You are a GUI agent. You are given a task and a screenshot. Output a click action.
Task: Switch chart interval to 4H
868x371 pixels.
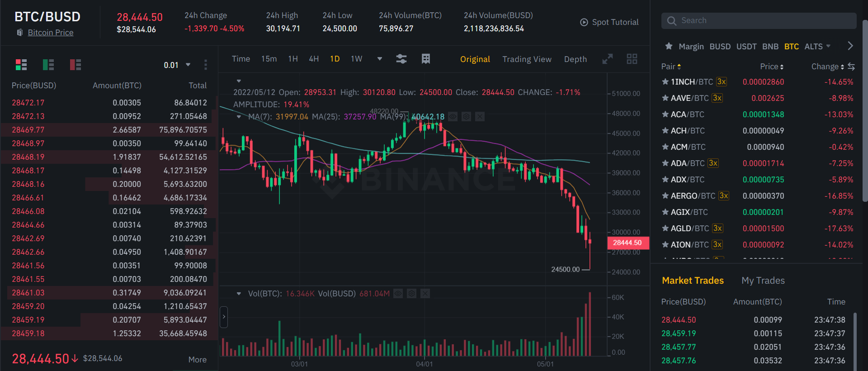click(x=314, y=59)
